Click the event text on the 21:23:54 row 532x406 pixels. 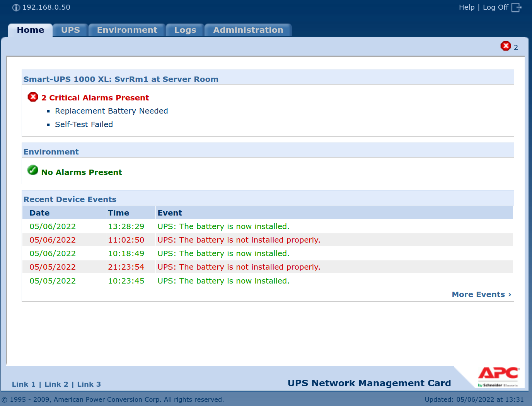239,267
